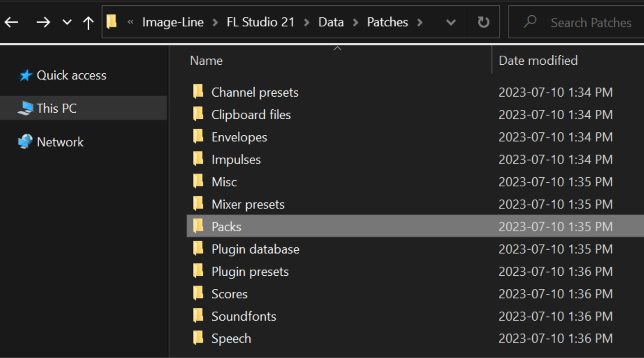The width and height of the screenshot is (644, 358).
Task: Select the Misc folder name
Action: pos(224,182)
